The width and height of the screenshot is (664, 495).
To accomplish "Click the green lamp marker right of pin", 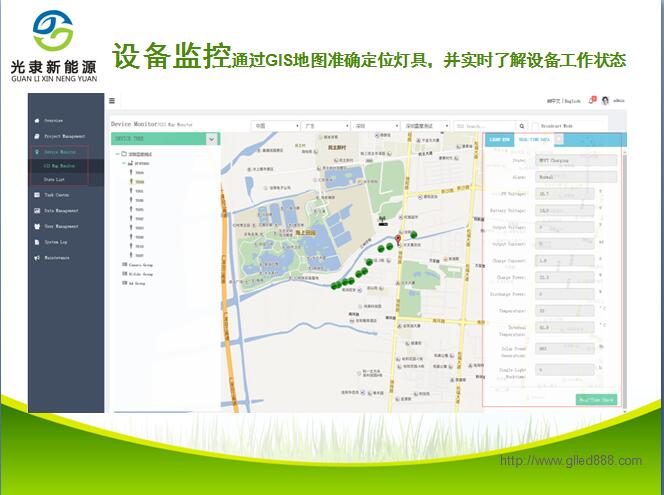I will (x=414, y=234).
